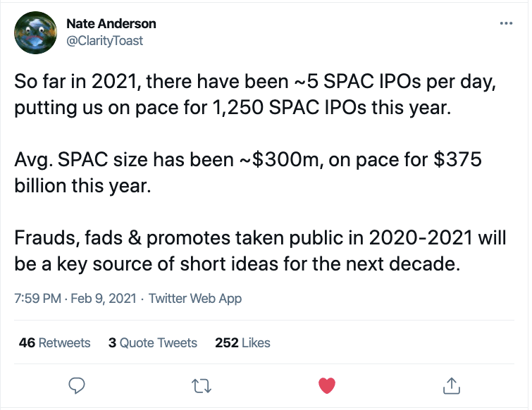Show the 252 Likes list

click(242, 343)
